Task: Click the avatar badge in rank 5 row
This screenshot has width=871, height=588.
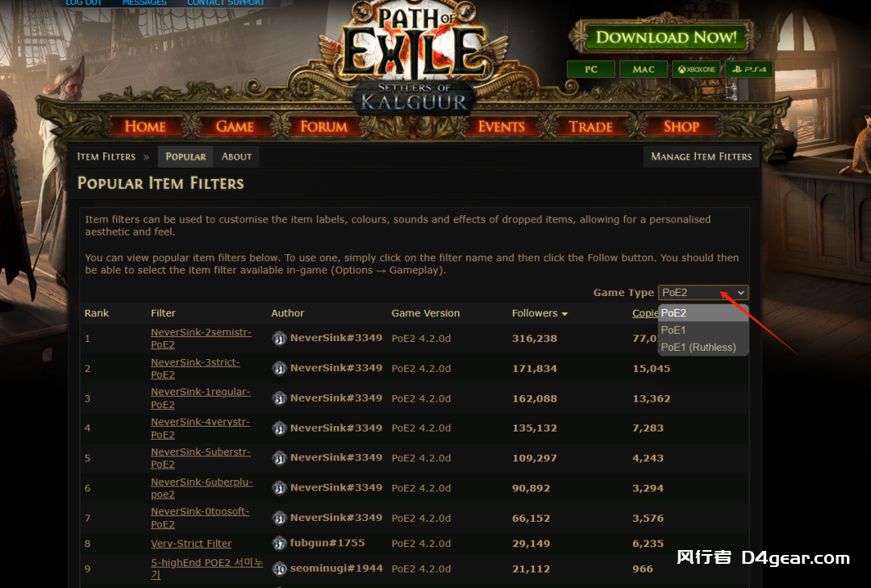Action: point(279,458)
